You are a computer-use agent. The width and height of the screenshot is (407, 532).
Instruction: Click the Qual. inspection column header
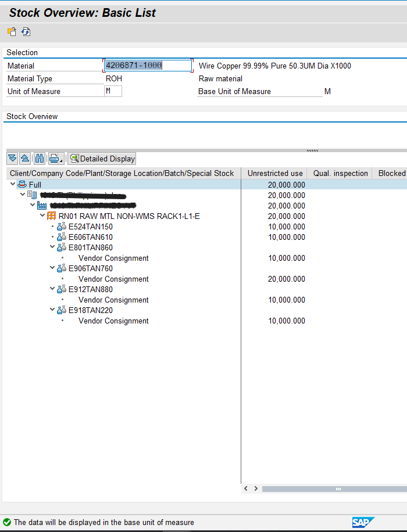(340, 174)
